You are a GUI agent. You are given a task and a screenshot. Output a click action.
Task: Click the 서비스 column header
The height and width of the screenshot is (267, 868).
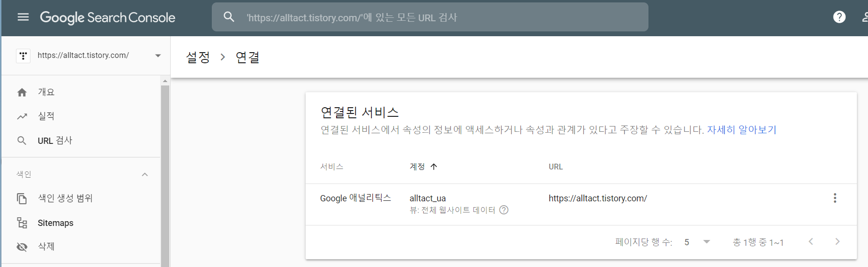point(332,167)
